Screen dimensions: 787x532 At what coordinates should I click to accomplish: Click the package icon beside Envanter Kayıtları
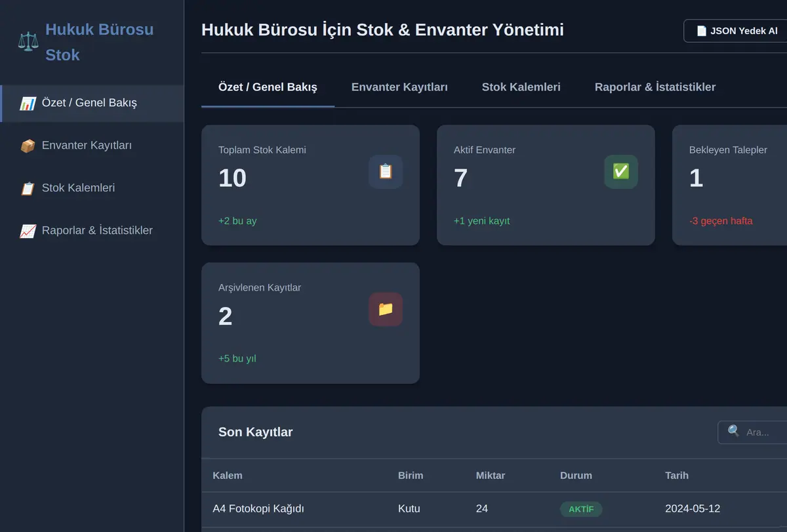(28, 146)
